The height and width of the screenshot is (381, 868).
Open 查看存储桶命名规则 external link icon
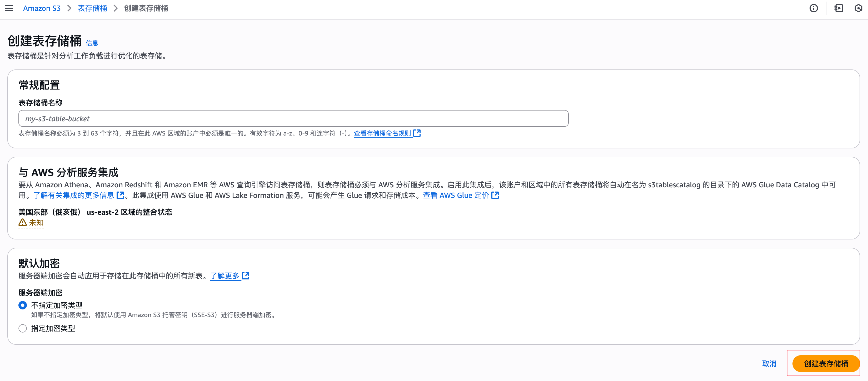pyautogui.click(x=417, y=133)
